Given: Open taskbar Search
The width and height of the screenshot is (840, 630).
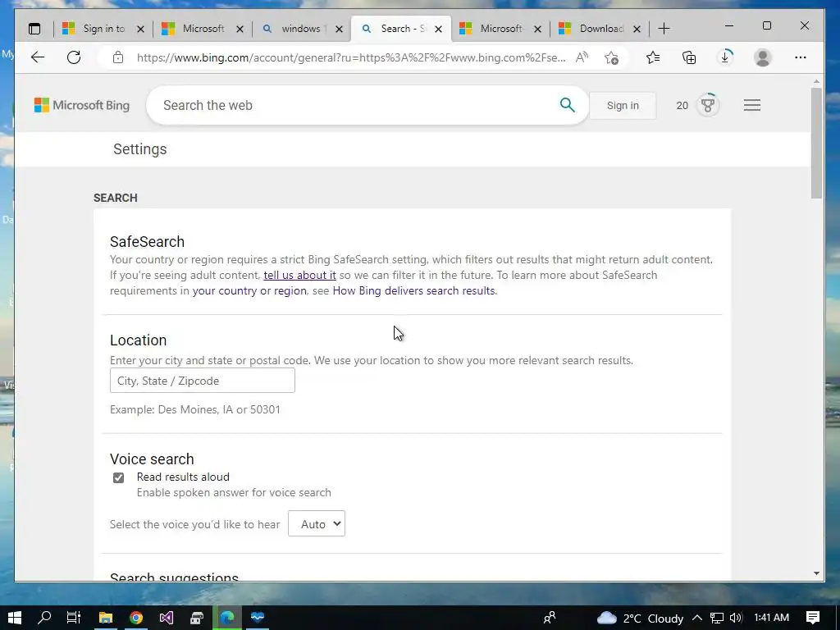Looking at the screenshot, I should coord(44,618).
